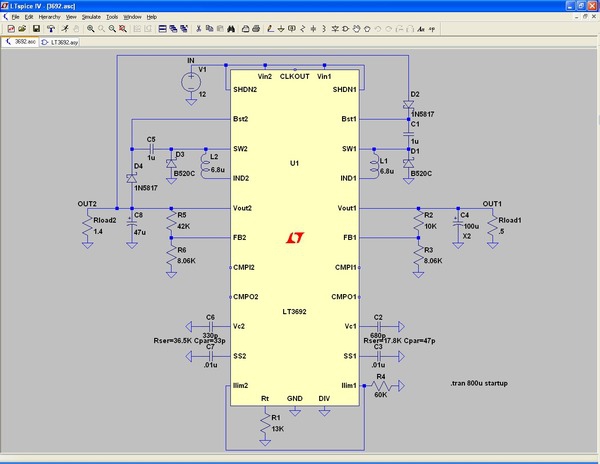Switch to the LT3692.asy tab

(62, 43)
